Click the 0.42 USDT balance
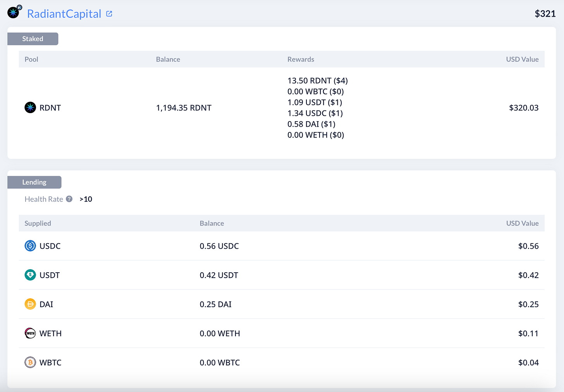The height and width of the screenshot is (392, 564). (219, 275)
